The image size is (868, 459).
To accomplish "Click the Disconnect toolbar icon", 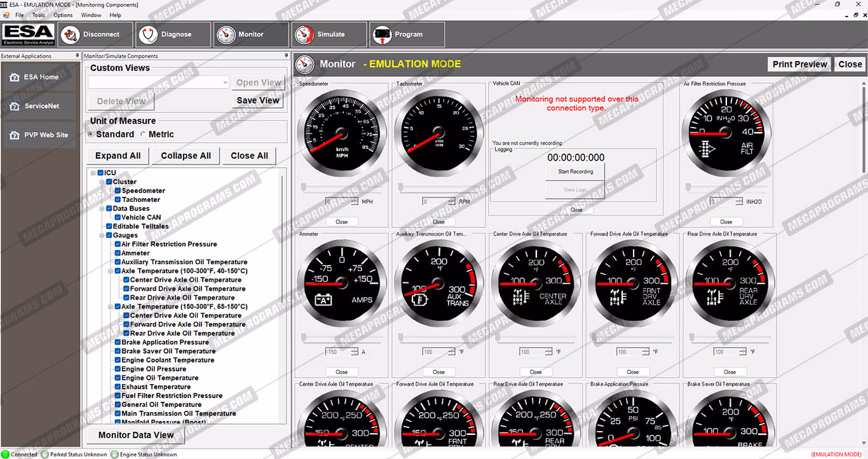I will (72, 34).
